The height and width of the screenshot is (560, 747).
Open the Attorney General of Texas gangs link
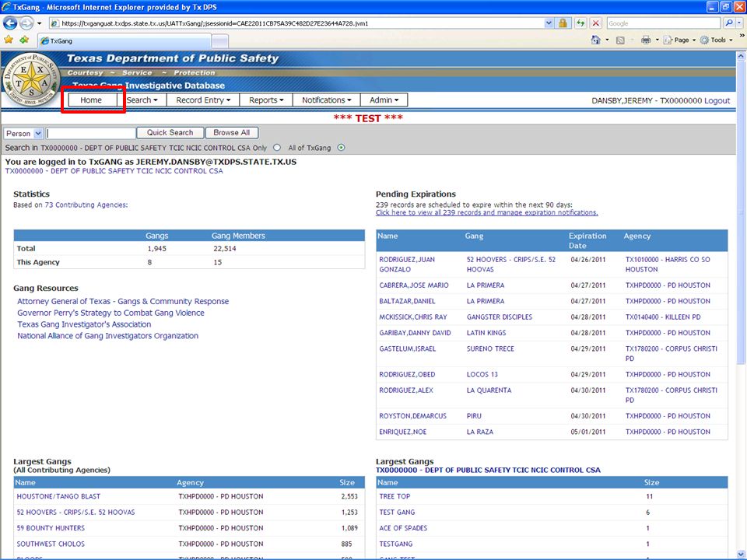coord(123,302)
